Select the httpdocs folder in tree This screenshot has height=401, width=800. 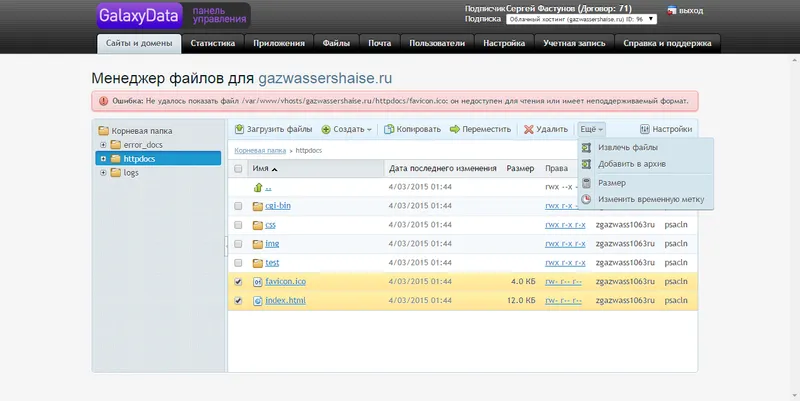point(158,159)
